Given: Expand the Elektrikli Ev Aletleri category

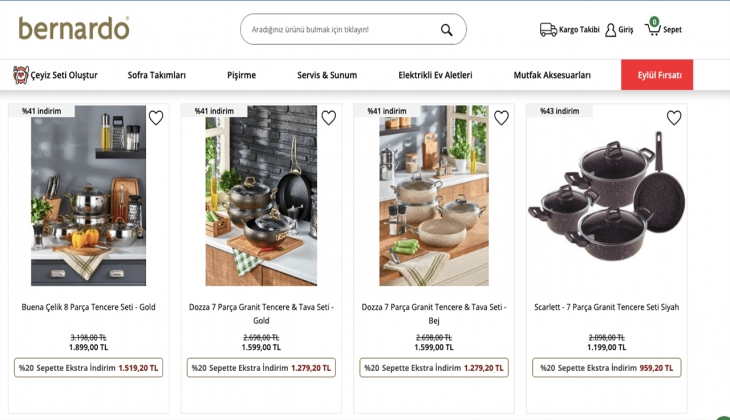Looking at the screenshot, I should click(435, 75).
